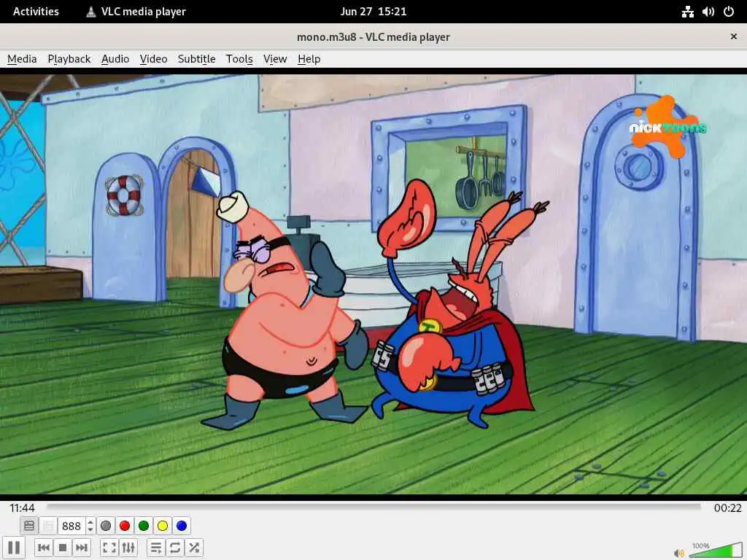Open GNOME Activities overview
The height and width of the screenshot is (560, 747).
pyautogui.click(x=36, y=12)
